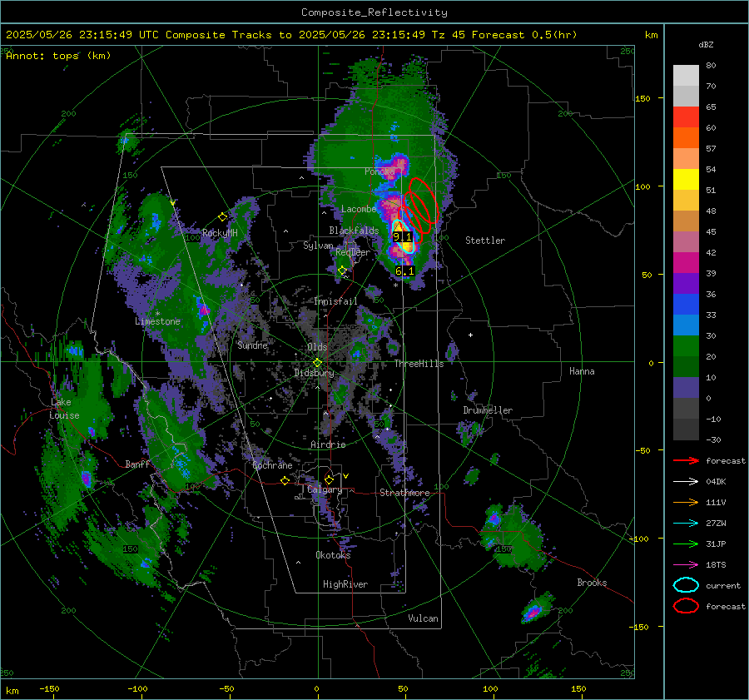Click the 9.1 storm top label
Viewport: 749px width, 700px height.
pyautogui.click(x=402, y=236)
